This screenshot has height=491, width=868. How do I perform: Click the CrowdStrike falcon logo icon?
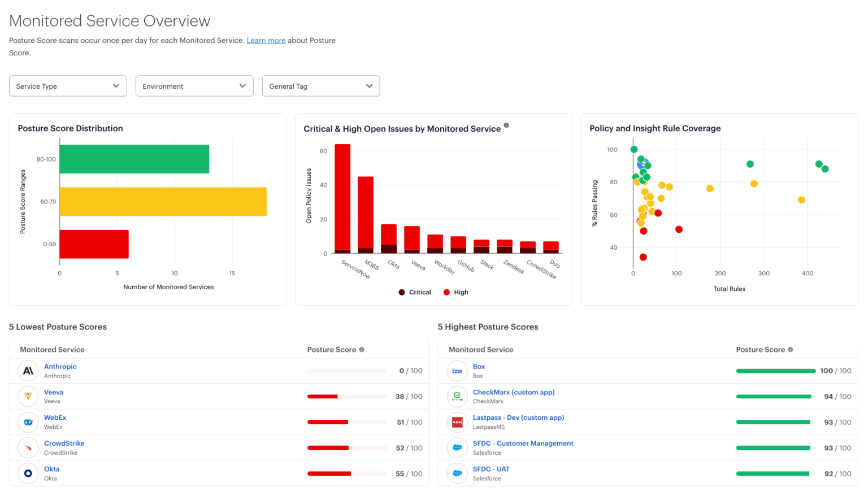(x=28, y=447)
